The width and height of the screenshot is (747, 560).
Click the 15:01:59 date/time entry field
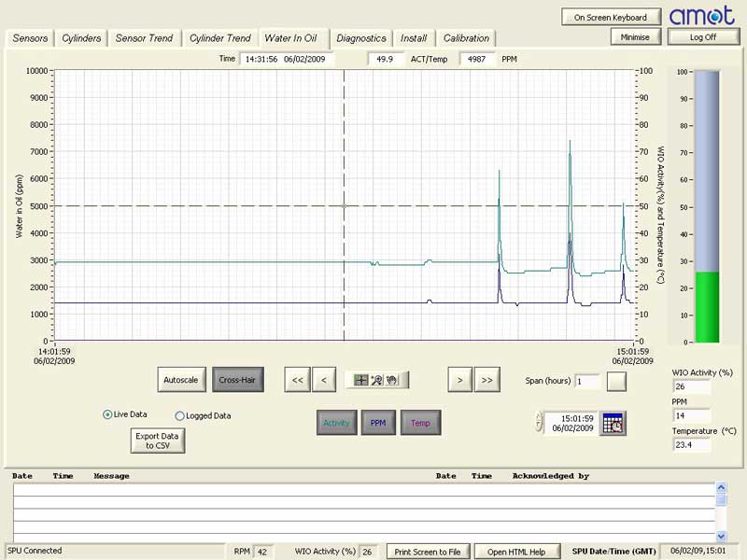point(571,423)
